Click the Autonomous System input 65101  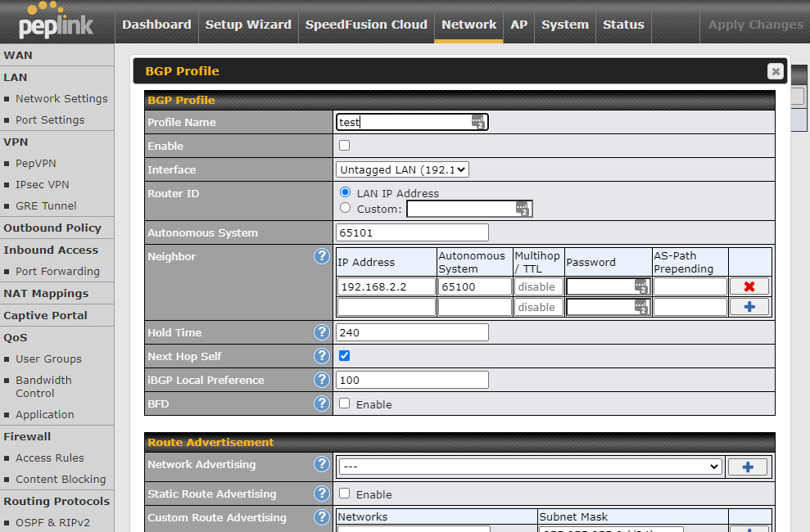pyautogui.click(x=412, y=232)
